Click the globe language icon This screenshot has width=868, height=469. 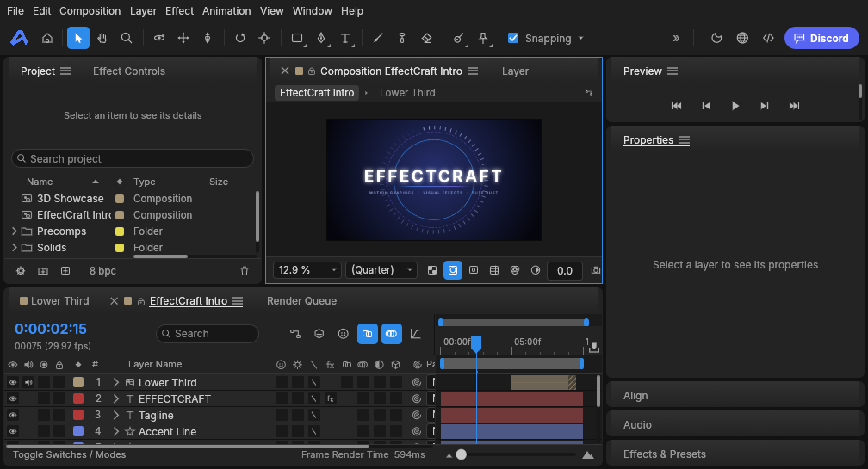click(742, 38)
